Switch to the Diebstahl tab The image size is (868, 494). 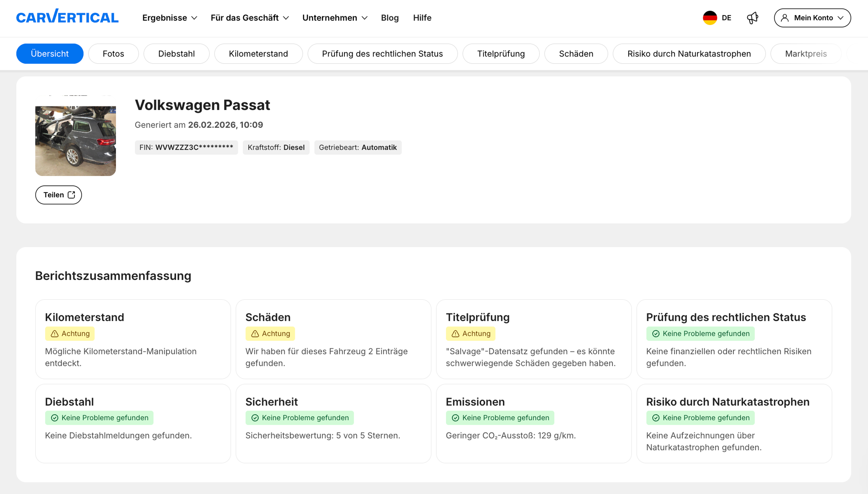tap(177, 54)
